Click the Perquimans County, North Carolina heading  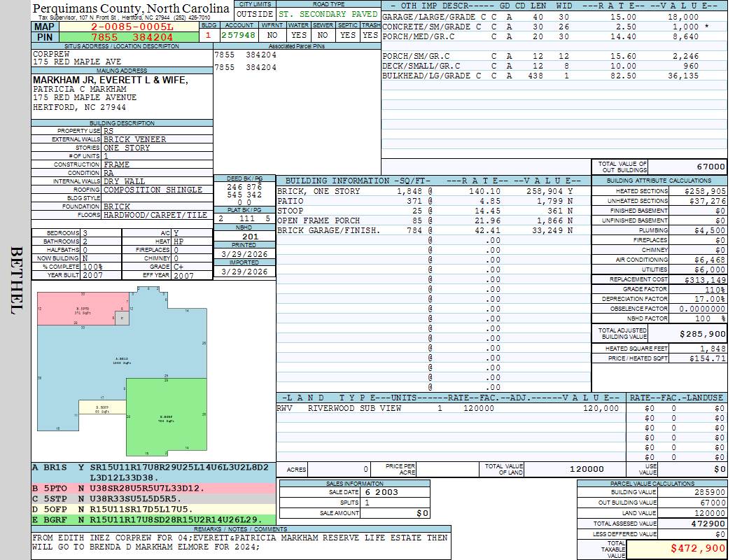[x=131, y=8]
